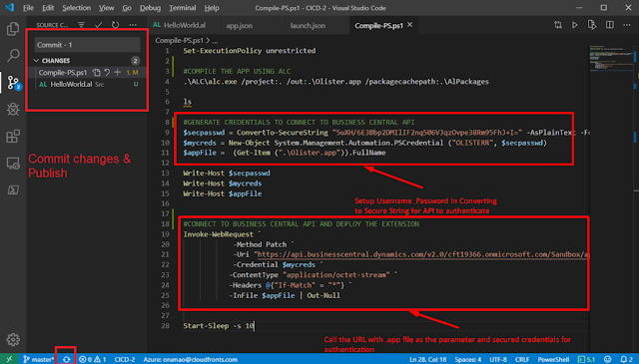Open the Explorer view in activity bar
Image resolution: width=639 pixels, height=364 pixels.
[x=13, y=29]
